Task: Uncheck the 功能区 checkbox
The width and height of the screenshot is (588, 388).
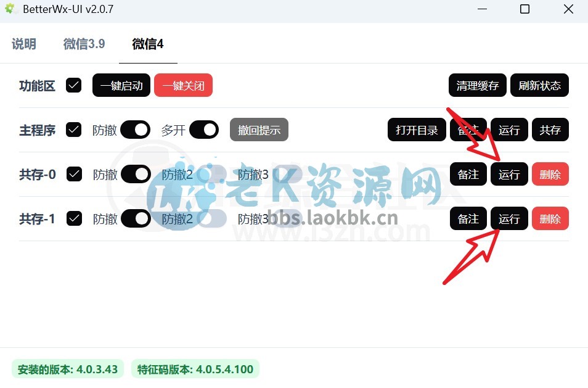Action: [x=73, y=85]
